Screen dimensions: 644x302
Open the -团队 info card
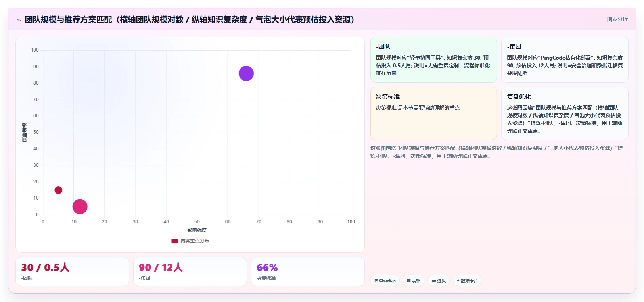coord(434,60)
